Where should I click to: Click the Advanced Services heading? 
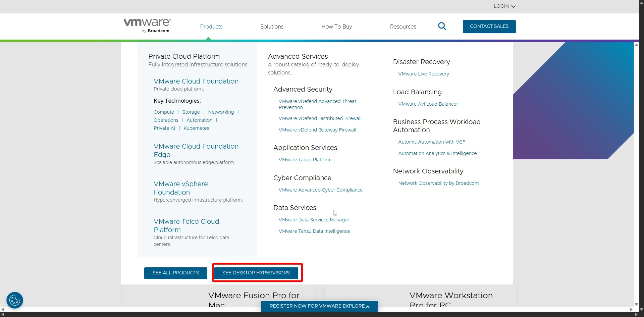[x=298, y=56]
